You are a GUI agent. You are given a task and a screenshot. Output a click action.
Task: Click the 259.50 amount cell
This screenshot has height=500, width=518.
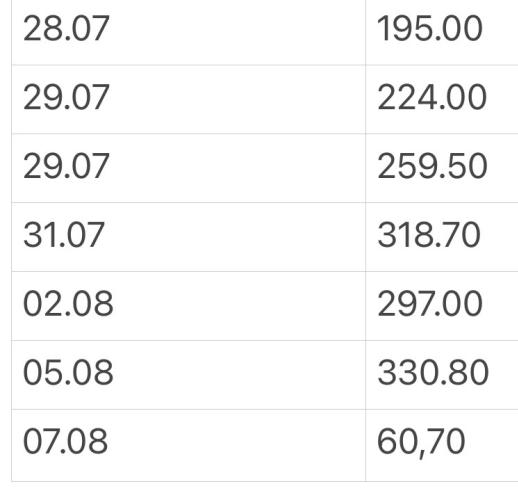(442, 168)
